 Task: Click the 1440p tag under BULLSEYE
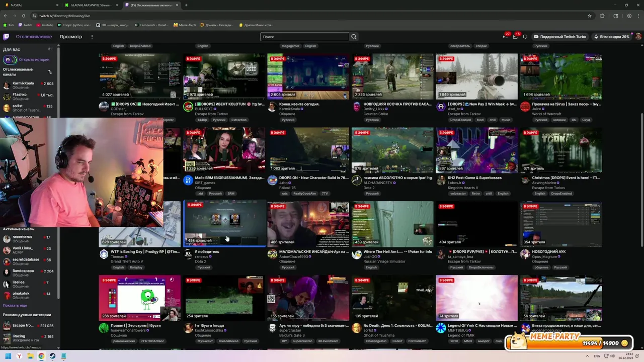pos(202,120)
